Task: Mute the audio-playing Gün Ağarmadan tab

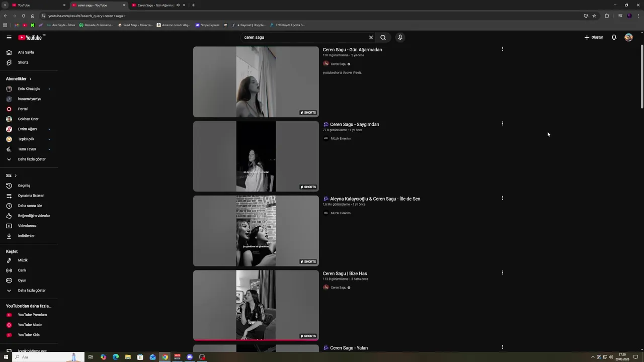Action: (x=178, y=5)
